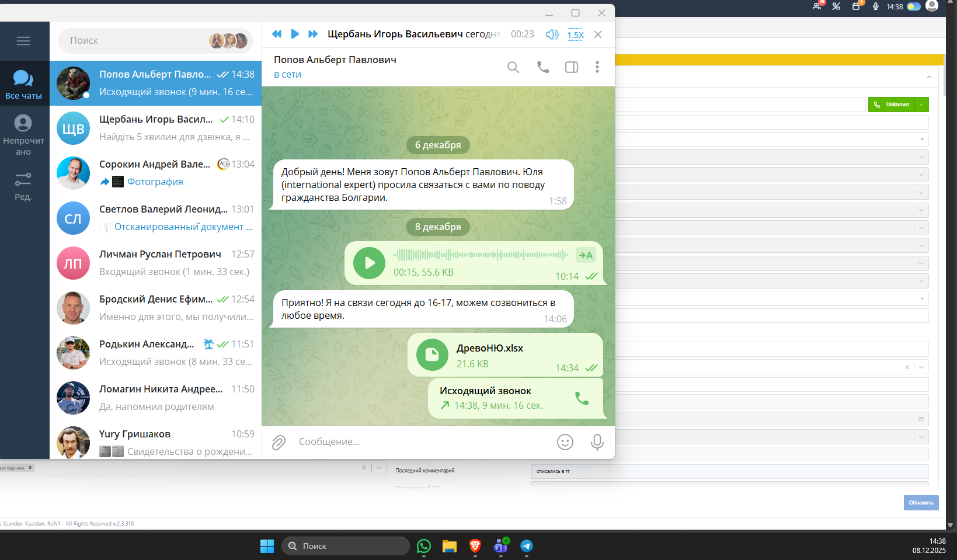Click the green Unknown call button in CRM
The width and height of the screenshot is (957, 560).
[x=892, y=105]
